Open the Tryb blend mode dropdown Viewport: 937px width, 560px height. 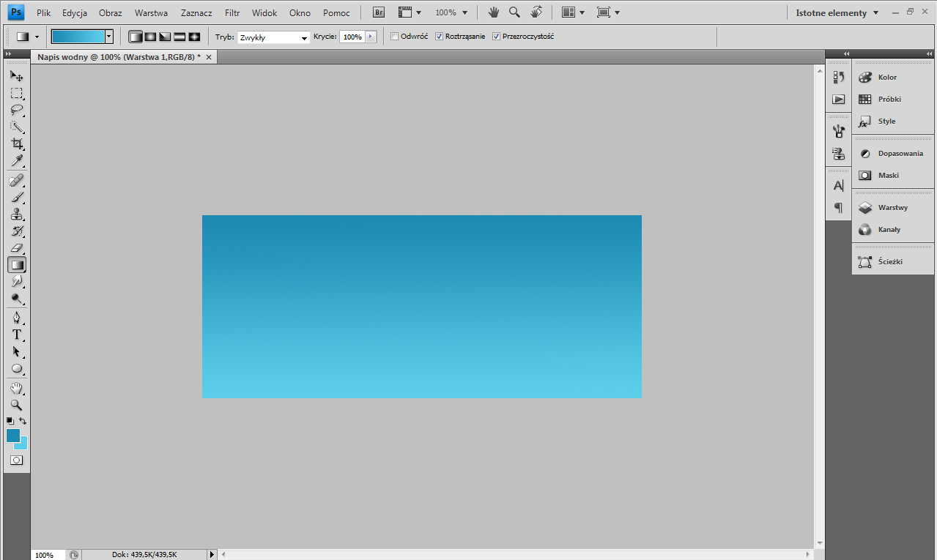(273, 37)
